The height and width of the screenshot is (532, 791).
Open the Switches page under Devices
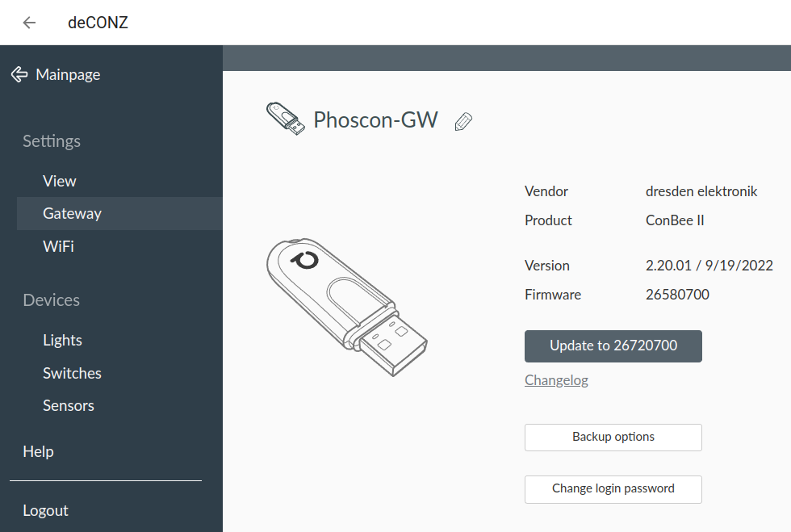(72, 373)
